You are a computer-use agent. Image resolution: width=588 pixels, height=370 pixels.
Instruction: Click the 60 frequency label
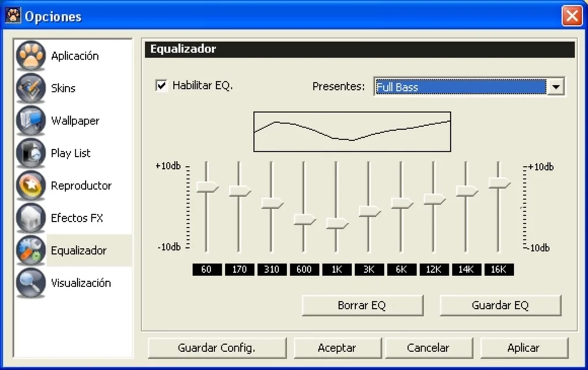(207, 270)
